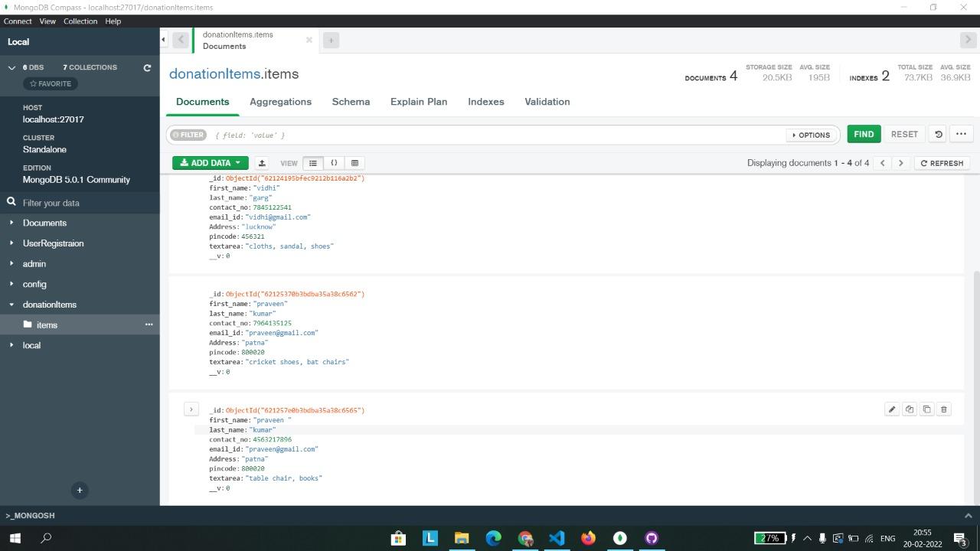Expand the UserRegistraion database
The image size is (980, 551).
(x=11, y=243)
